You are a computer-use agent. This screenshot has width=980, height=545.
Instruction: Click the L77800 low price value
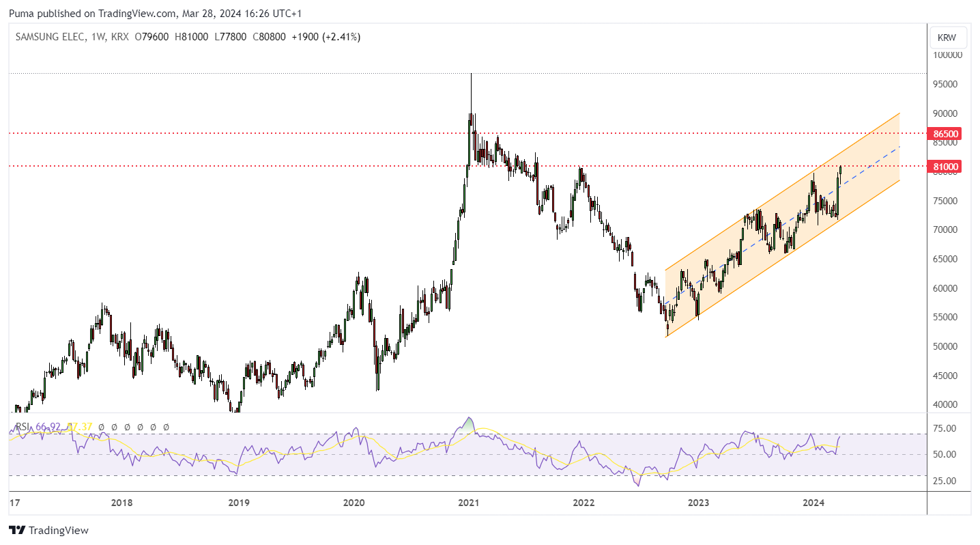[231, 37]
